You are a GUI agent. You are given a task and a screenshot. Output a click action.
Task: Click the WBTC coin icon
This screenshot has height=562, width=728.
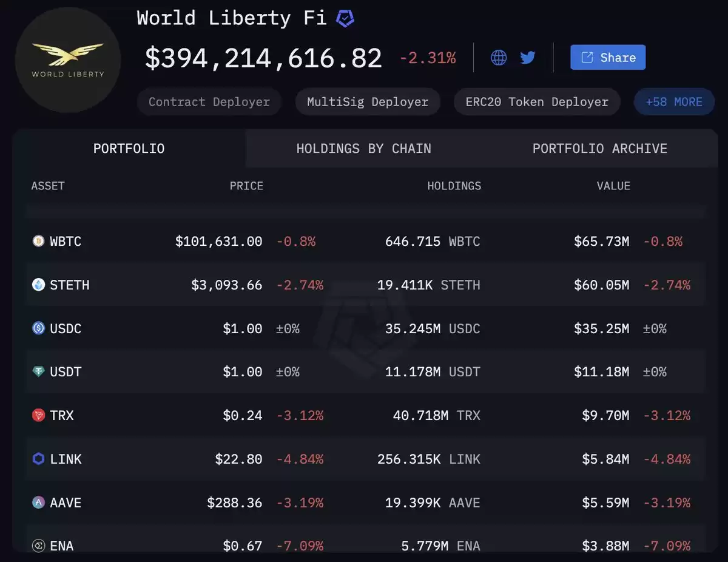39,241
